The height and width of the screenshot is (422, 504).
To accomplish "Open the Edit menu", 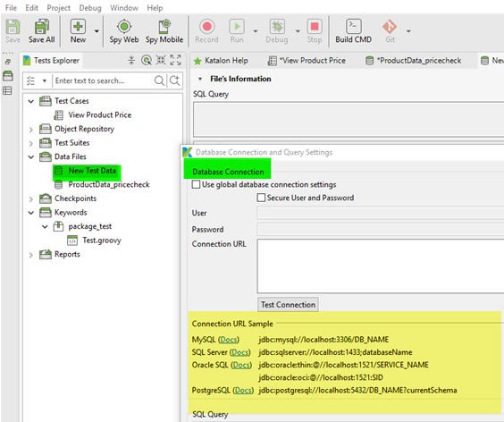I will (x=31, y=8).
